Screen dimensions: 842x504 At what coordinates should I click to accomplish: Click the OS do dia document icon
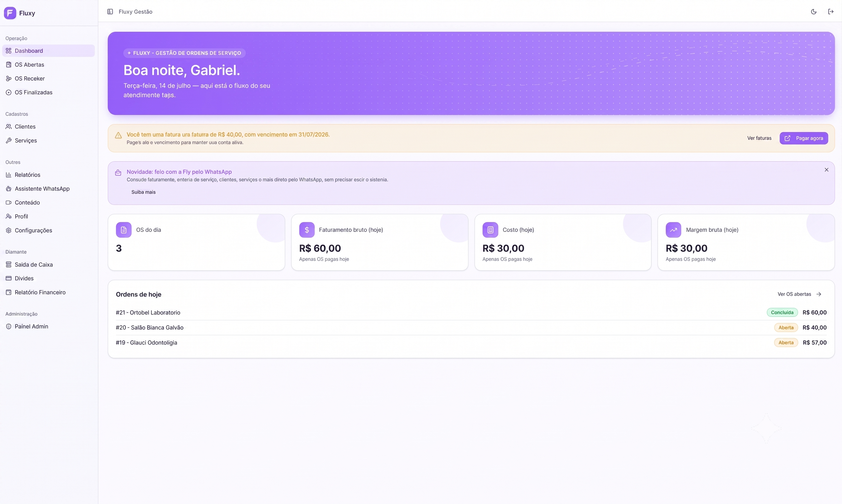(124, 230)
